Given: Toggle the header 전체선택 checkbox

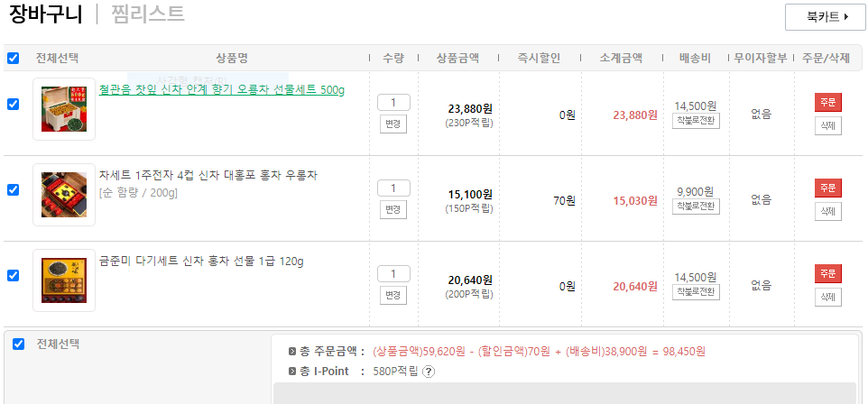Looking at the screenshot, I should pyautogui.click(x=13, y=59).
